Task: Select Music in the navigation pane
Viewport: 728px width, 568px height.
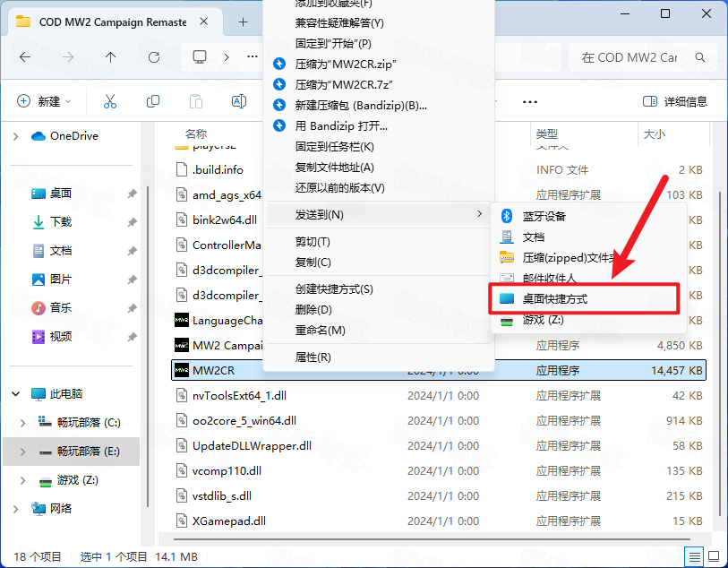Action: coord(60,307)
